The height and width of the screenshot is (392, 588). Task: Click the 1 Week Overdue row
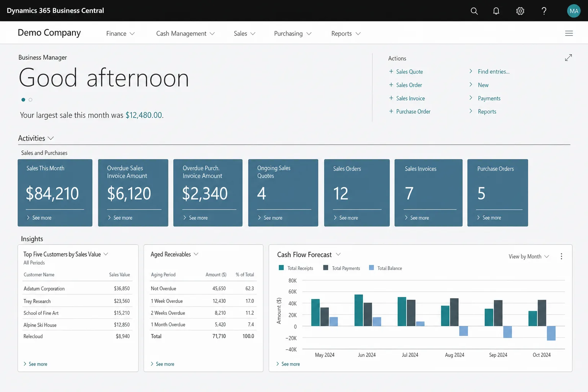(x=203, y=301)
